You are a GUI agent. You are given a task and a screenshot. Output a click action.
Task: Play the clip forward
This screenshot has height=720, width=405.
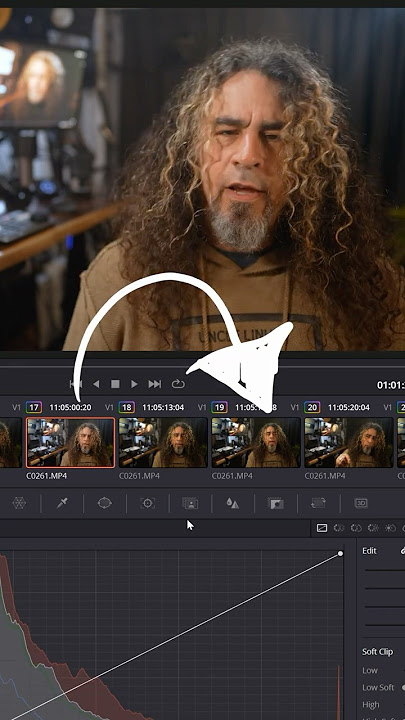(134, 384)
